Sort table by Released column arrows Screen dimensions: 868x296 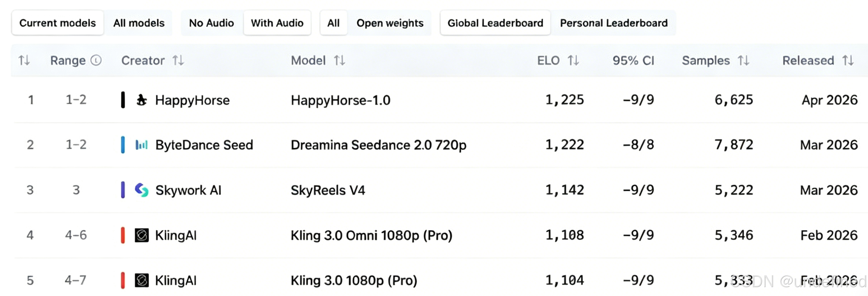(848, 61)
